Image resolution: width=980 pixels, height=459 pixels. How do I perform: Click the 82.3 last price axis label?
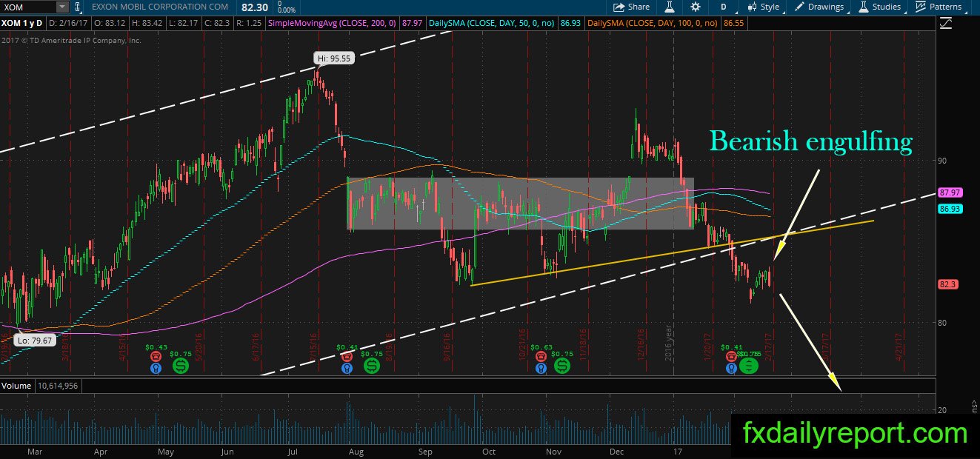tap(948, 284)
